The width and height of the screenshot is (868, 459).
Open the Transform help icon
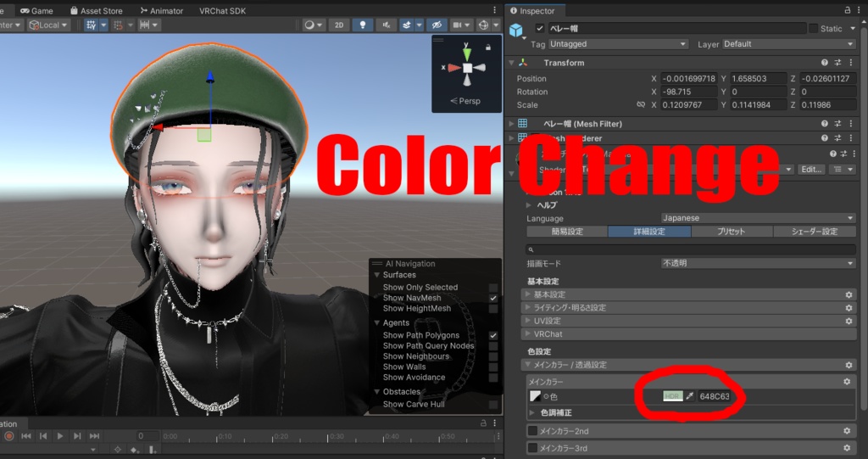824,63
